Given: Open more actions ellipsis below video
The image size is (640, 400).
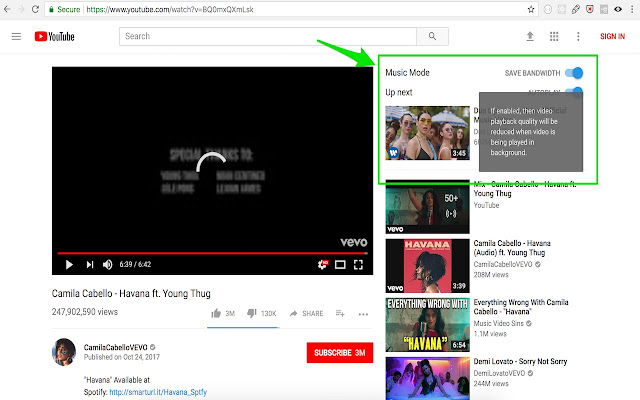Looking at the screenshot, I should (363, 314).
